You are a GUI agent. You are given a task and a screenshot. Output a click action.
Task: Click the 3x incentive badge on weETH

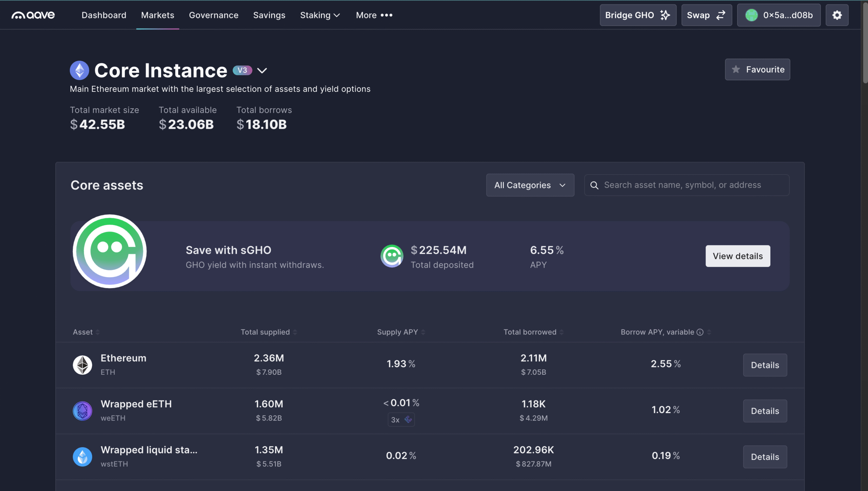(x=401, y=420)
